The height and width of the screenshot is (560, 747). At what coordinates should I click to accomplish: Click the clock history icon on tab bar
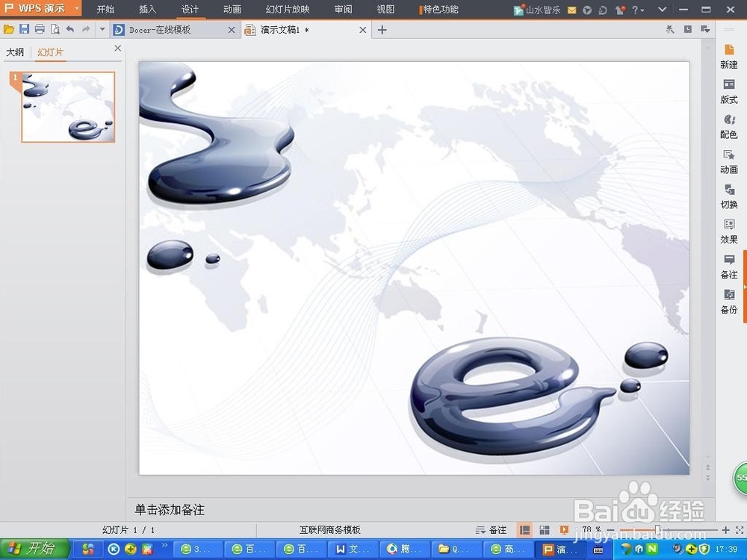(x=688, y=30)
